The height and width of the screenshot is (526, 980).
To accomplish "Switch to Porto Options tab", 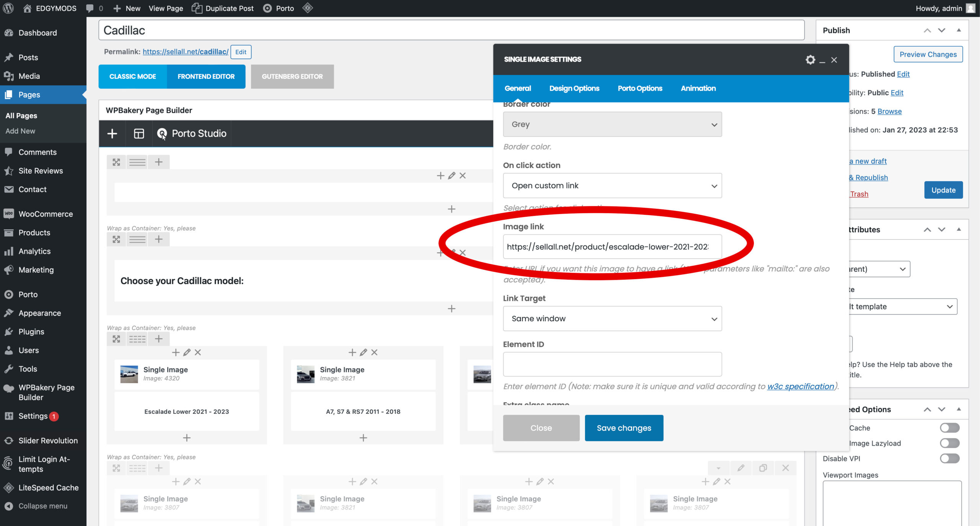I will tap(640, 88).
